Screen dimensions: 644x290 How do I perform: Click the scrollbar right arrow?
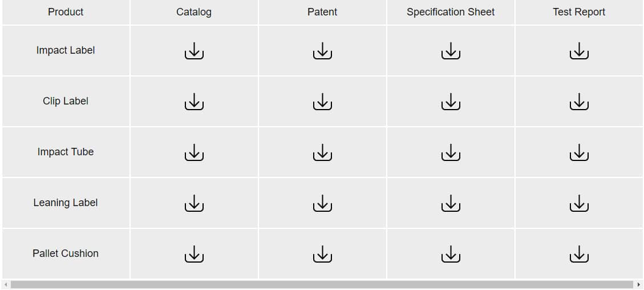[638, 285]
